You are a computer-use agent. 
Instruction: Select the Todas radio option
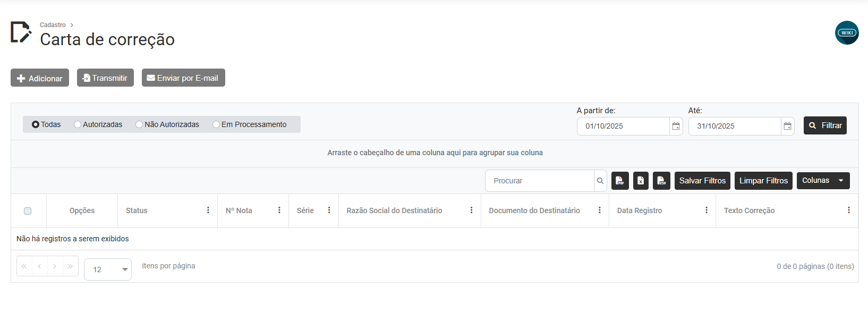pos(36,124)
